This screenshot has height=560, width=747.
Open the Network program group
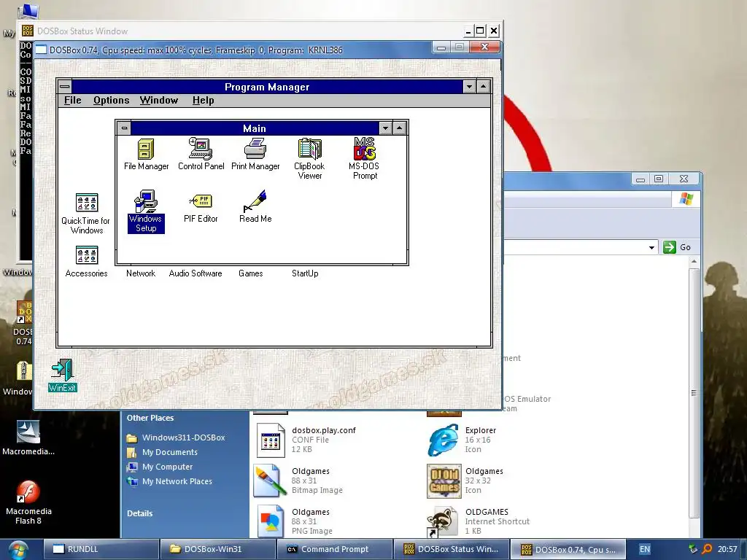141,273
